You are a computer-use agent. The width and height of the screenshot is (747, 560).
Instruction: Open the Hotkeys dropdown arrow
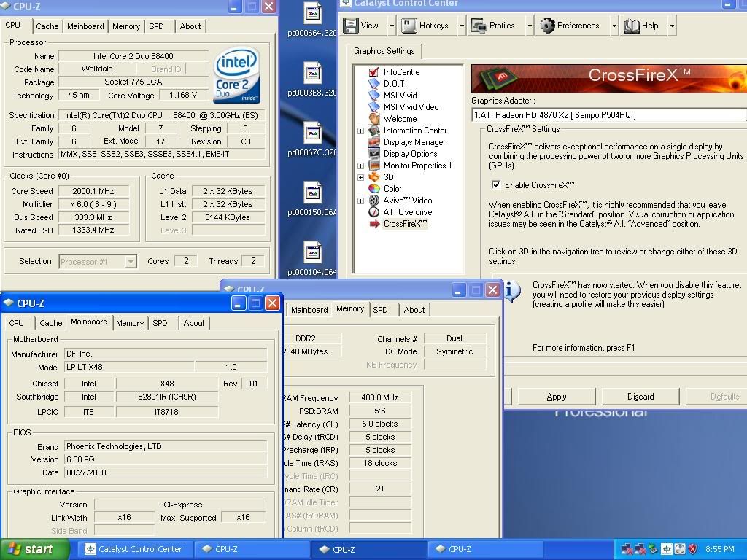pyautogui.click(x=462, y=26)
